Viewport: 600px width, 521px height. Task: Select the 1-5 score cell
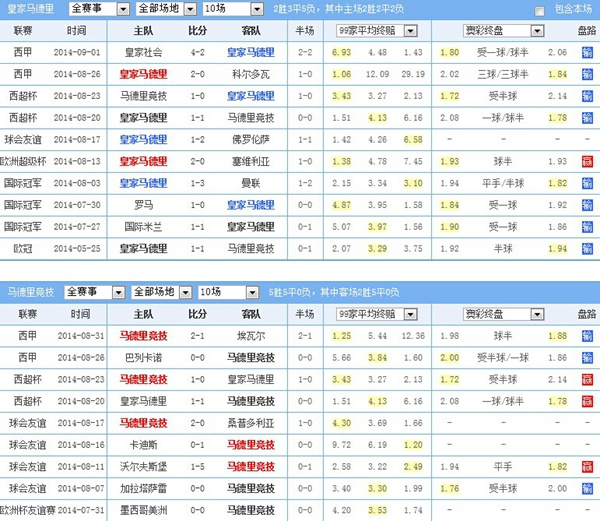(x=197, y=467)
